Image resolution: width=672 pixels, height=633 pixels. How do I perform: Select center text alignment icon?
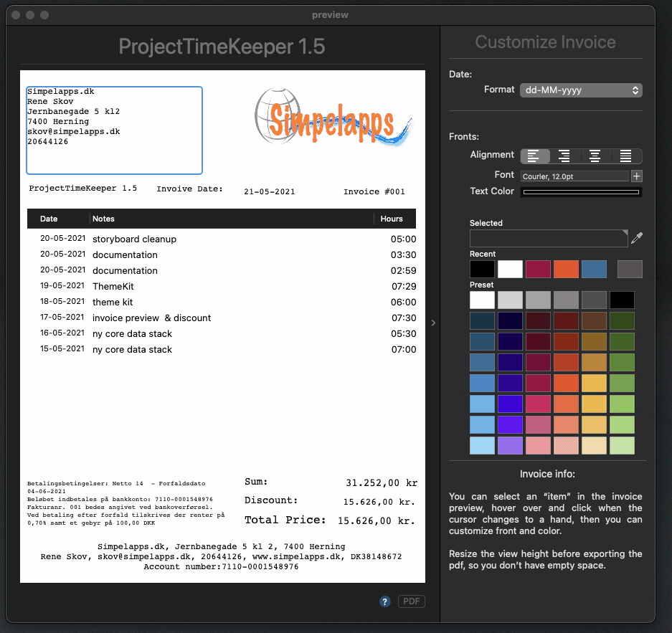click(595, 156)
